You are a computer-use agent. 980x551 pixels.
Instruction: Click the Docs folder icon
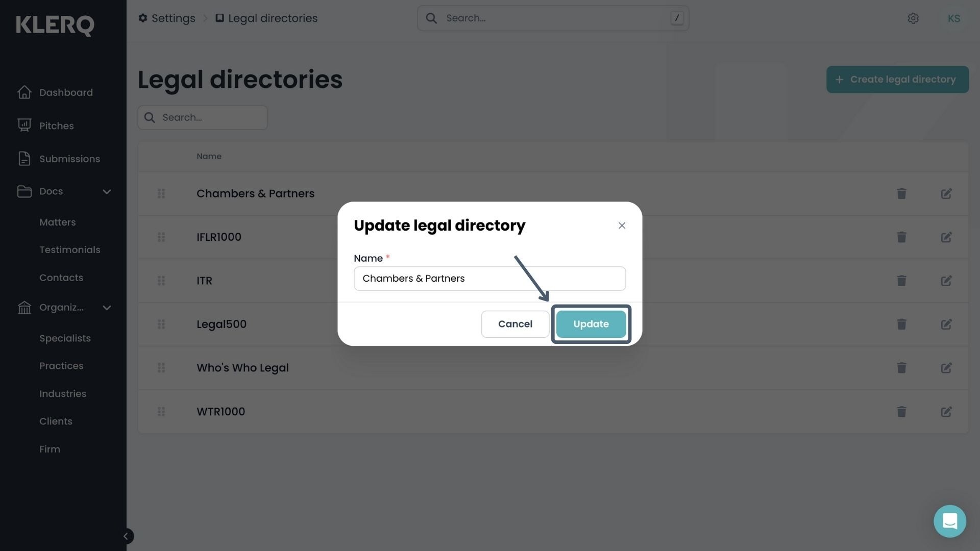24,191
